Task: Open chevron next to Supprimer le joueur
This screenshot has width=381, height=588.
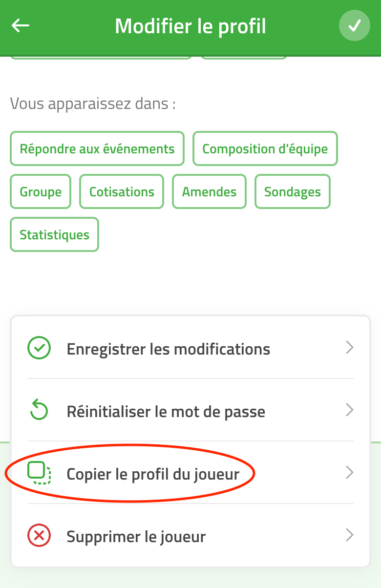Action: point(349,535)
